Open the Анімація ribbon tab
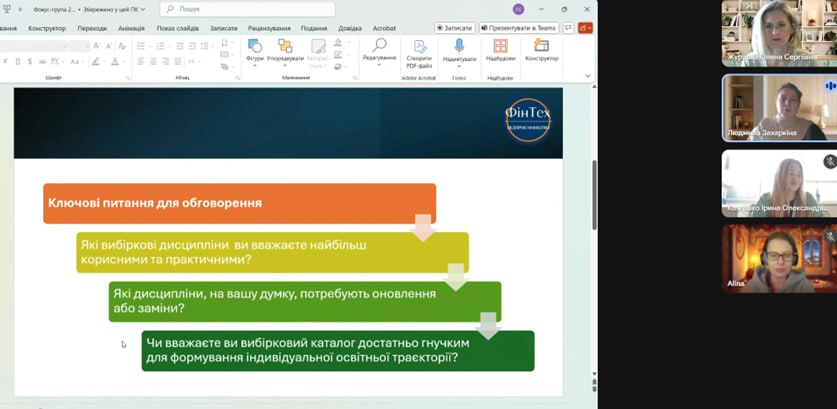 pyautogui.click(x=131, y=28)
